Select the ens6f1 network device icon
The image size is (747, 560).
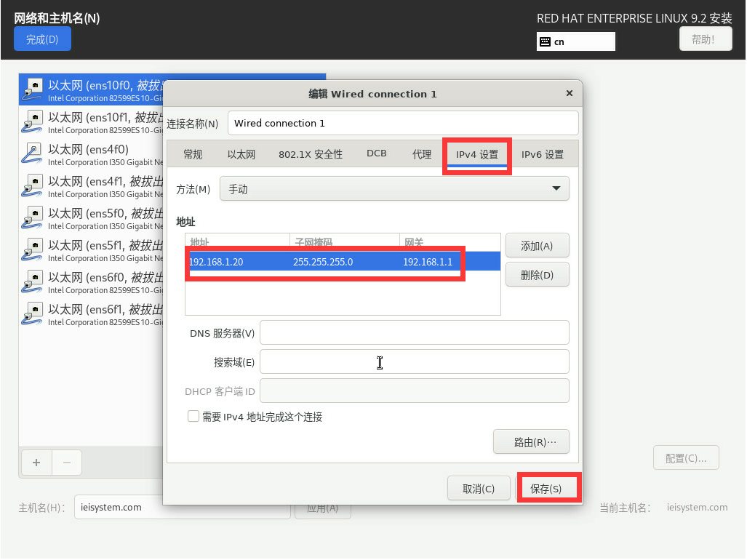(x=33, y=313)
